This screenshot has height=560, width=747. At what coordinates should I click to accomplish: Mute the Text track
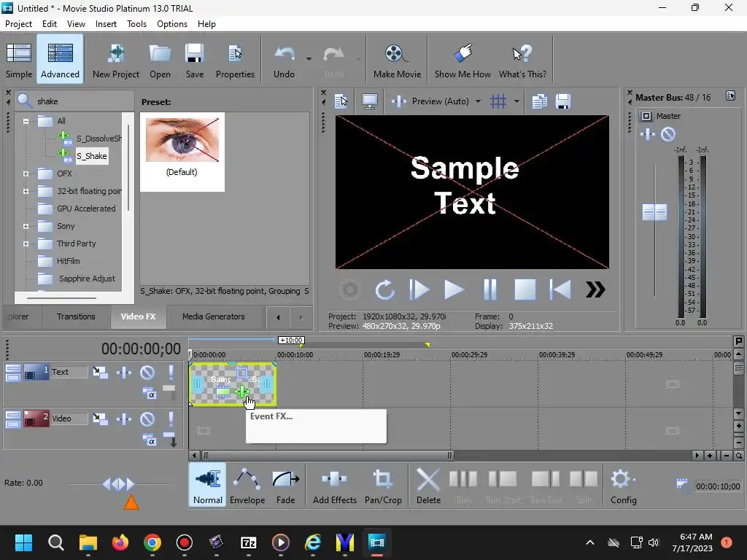147,373
